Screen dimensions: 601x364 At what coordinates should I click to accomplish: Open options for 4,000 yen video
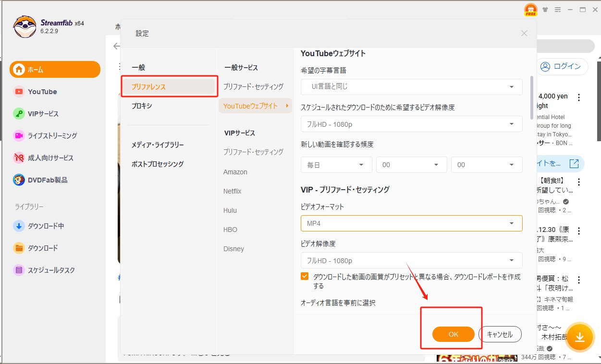pyautogui.click(x=579, y=97)
